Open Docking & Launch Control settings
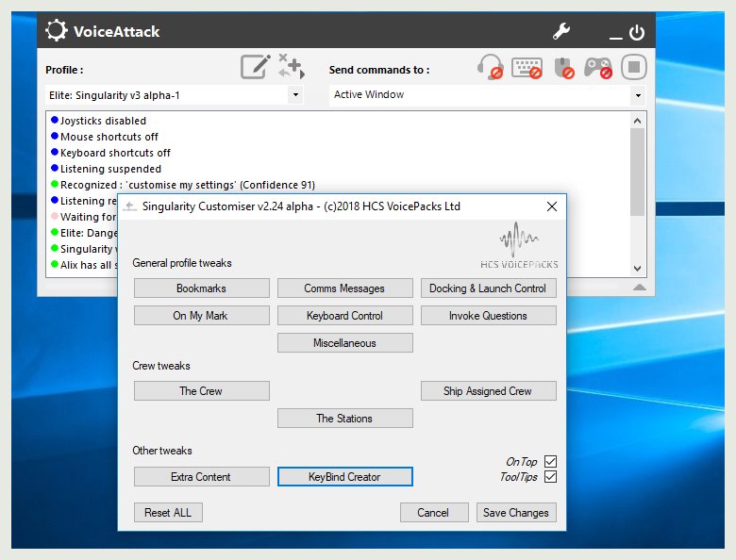Viewport: 736px width, 560px height. tap(488, 288)
